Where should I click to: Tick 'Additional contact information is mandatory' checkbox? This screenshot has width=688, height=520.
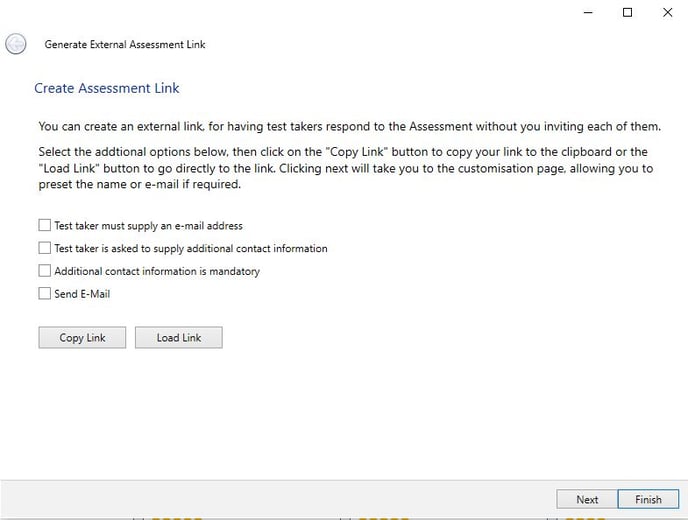pos(44,271)
